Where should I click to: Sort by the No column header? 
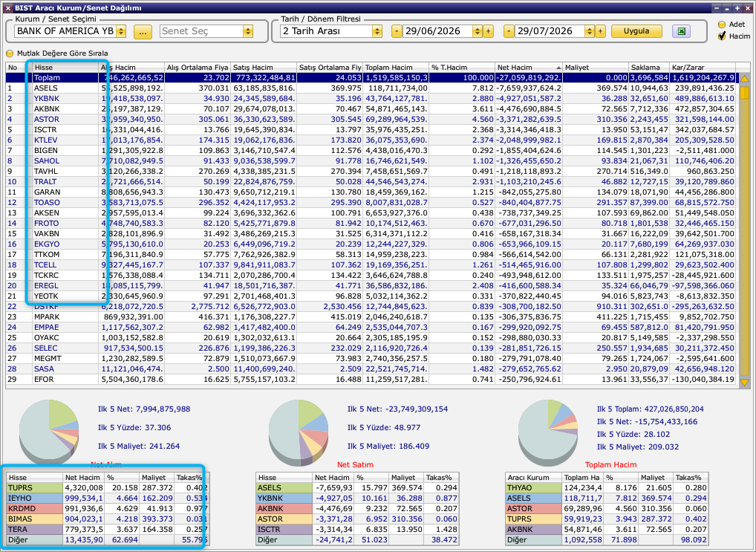tap(19, 68)
